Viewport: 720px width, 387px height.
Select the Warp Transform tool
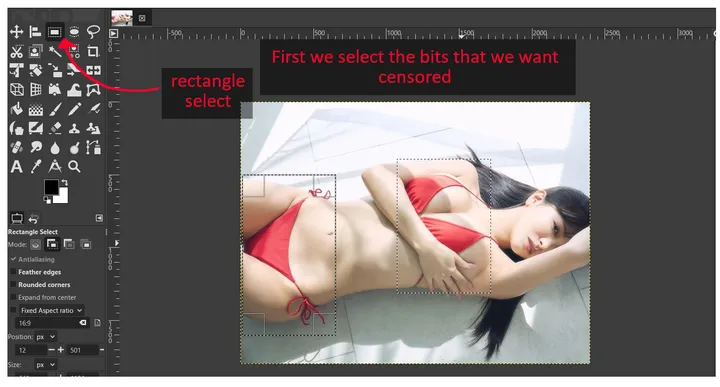tap(74, 90)
